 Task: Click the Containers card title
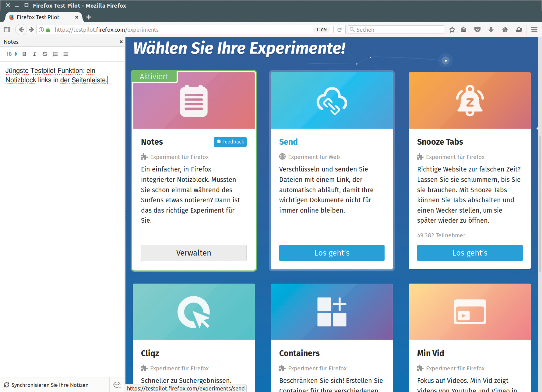[x=299, y=353]
